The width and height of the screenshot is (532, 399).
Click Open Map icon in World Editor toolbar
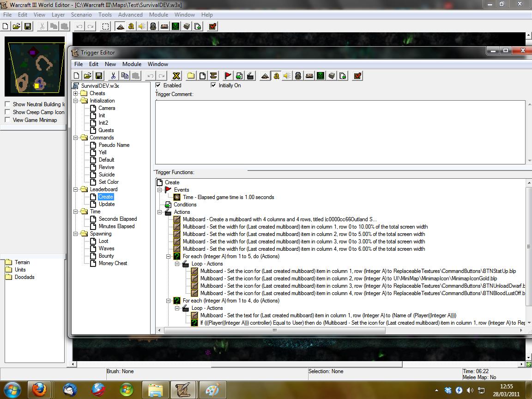[x=16, y=26]
